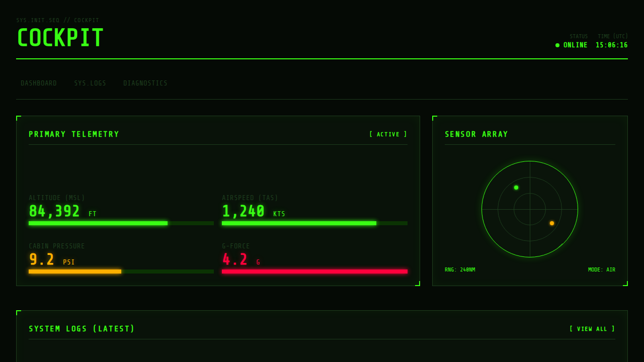Click the UTC time readout

(x=611, y=45)
